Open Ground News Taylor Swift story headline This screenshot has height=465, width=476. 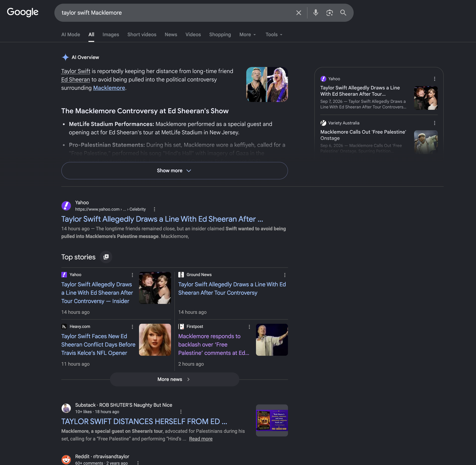tap(232, 289)
